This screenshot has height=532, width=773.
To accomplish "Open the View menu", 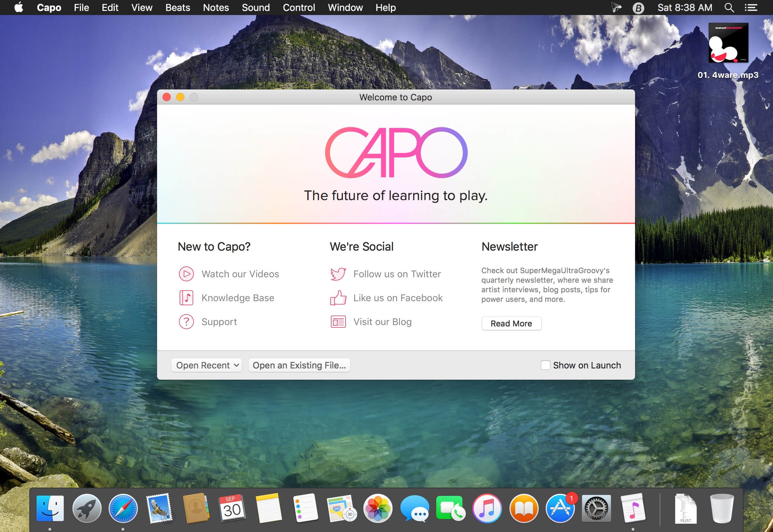I will click(142, 8).
